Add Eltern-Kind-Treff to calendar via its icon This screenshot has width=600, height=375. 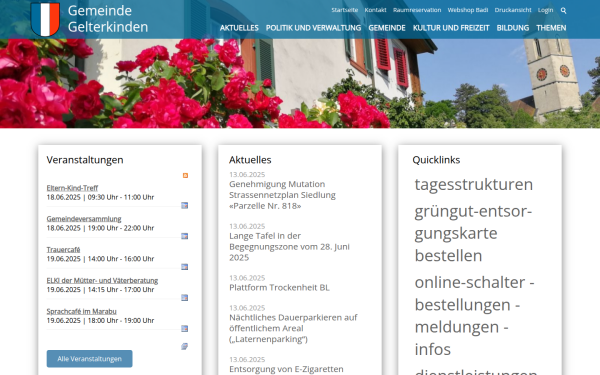pos(184,205)
